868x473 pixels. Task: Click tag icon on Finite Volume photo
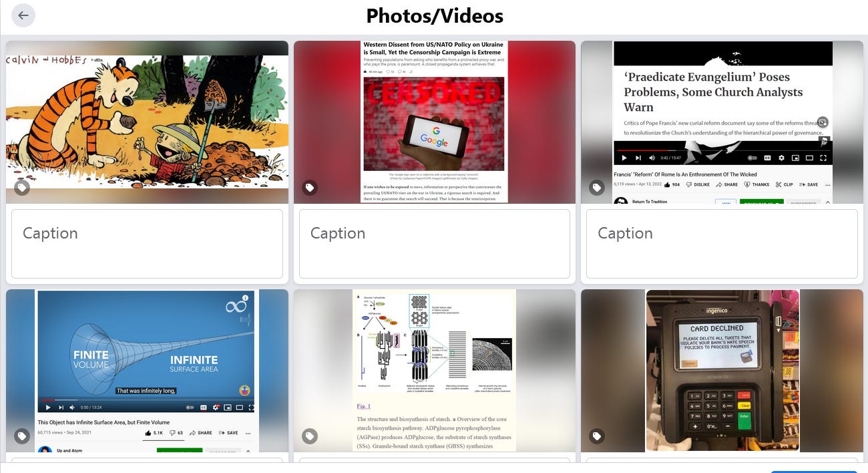(x=22, y=436)
